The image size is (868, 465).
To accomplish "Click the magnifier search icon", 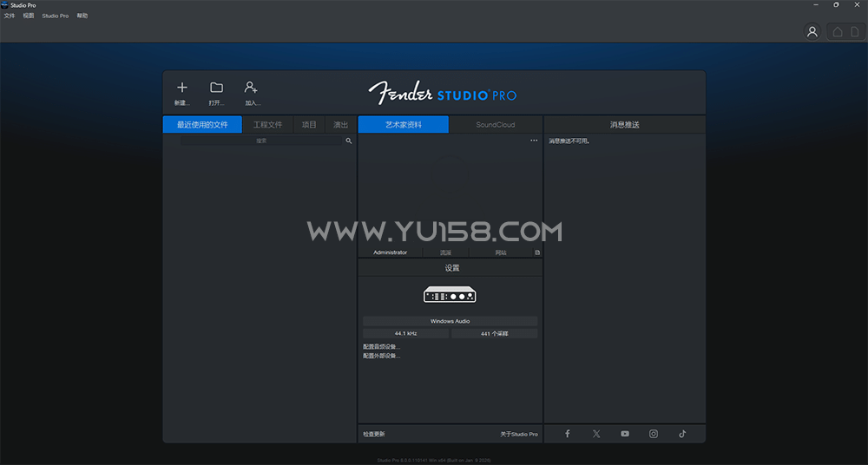I will [349, 141].
